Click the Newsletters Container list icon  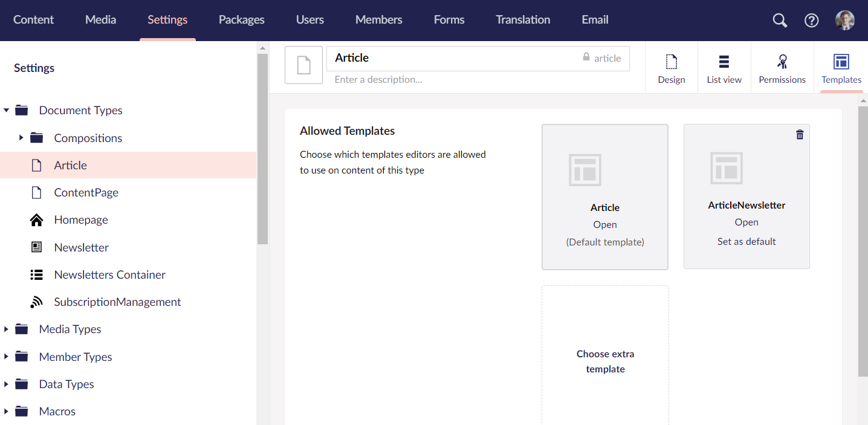click(x=36, y=274)
